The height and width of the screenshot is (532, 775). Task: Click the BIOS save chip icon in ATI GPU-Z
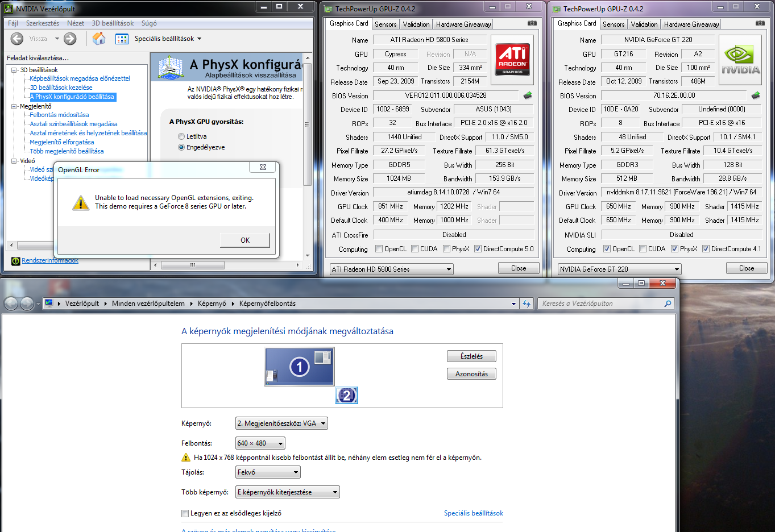pyautogui.click(x=528, y=95)
